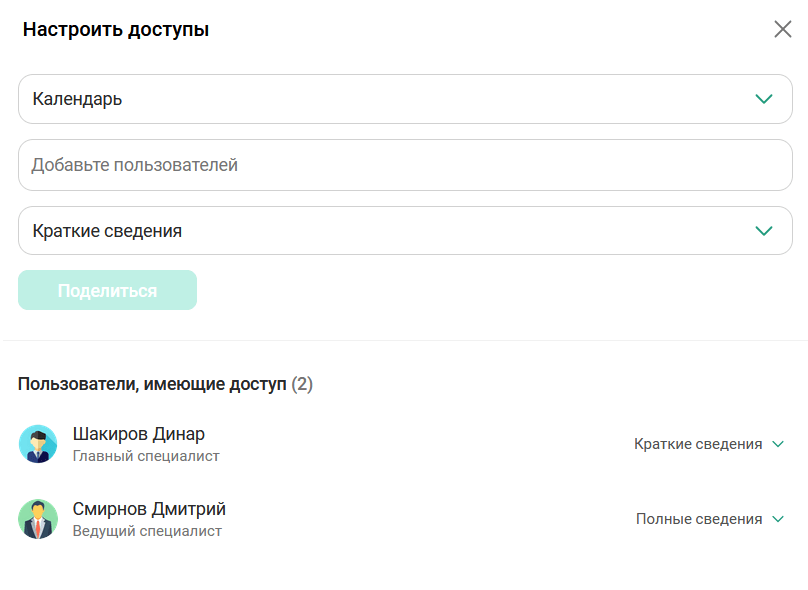This screenshot has height=590, width=808.
Task: Click the X icon to dismiss the dialog
Action: click(784, 30)
